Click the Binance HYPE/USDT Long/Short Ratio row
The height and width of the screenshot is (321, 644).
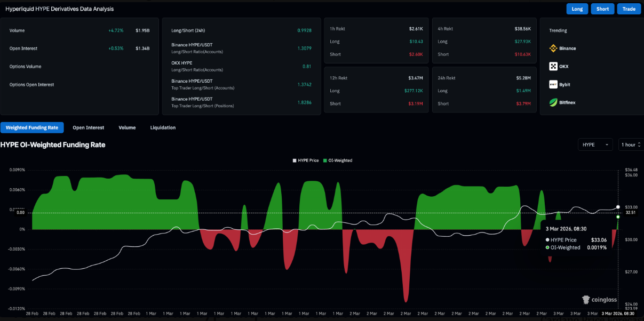pos(241,48)
